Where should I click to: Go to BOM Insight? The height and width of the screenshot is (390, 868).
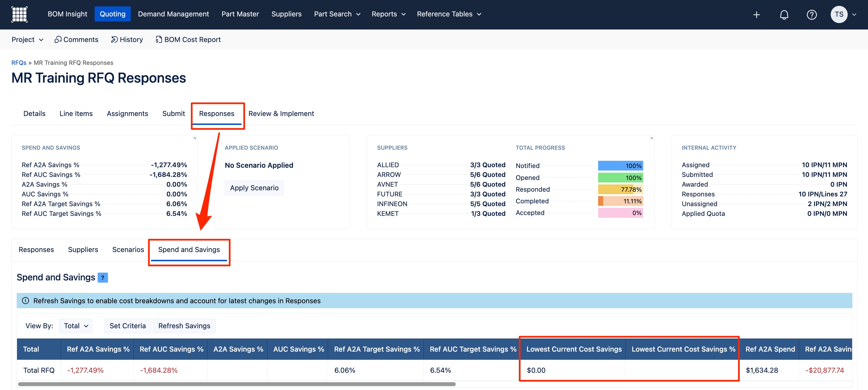tap(67, 14)
